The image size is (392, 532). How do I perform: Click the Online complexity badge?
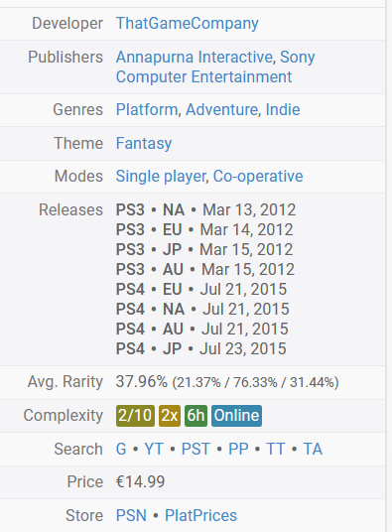(x=237, y=416)
